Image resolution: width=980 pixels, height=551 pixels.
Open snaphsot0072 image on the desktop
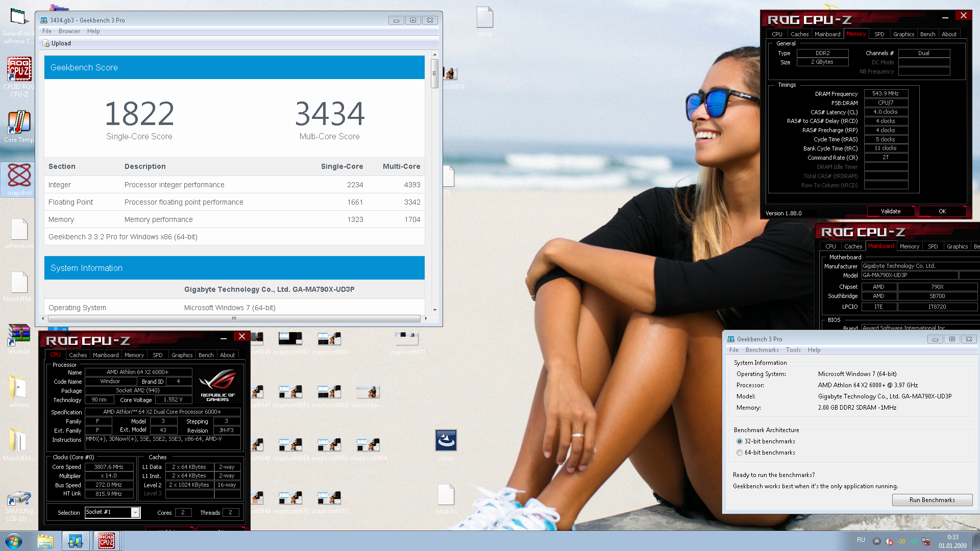(330, 449)
